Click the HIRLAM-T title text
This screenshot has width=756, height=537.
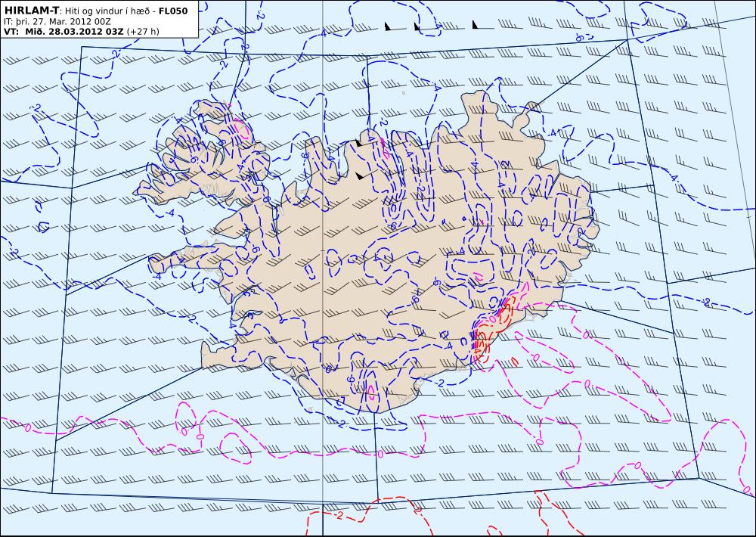click(x=31, y=11)
